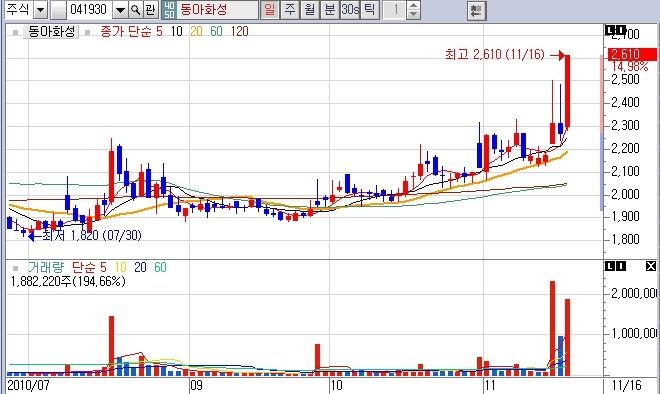Click the price 5-day moving average legend
The image size is (660, 394).
[159, 32]
